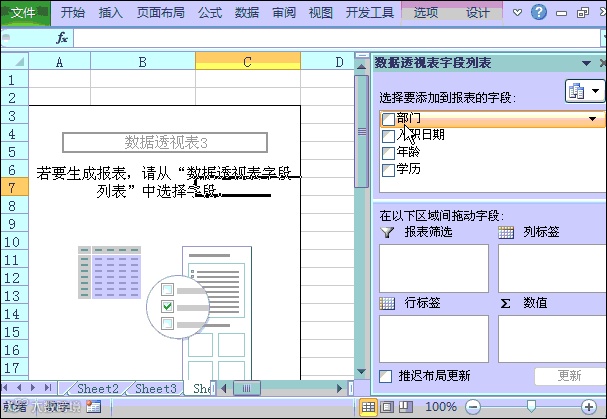Open the 开发工具 ribbon tab
Viewport: 607px width, 419px height.
(370, 13)
